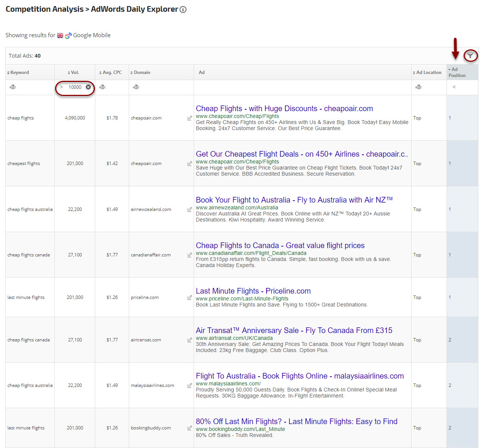Click the info icon beside AdWords Daily Explorer
The image size is (486, 448).
click(183, 9)
